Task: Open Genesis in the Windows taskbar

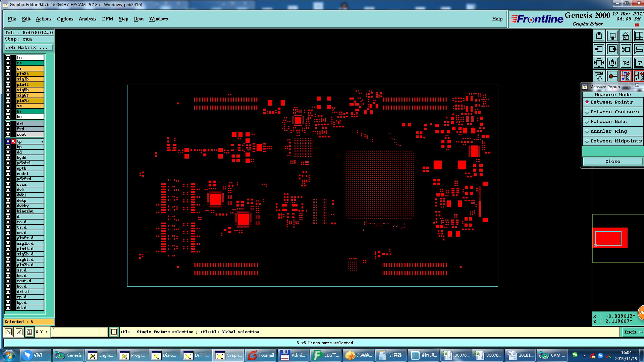Action: point(69,355)
